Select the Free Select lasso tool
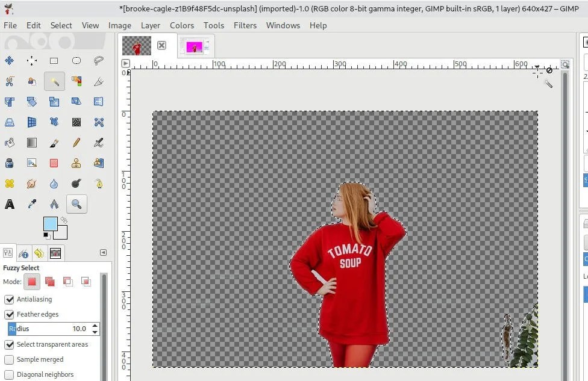Viewport: 588px width, 381px height. 99,61
